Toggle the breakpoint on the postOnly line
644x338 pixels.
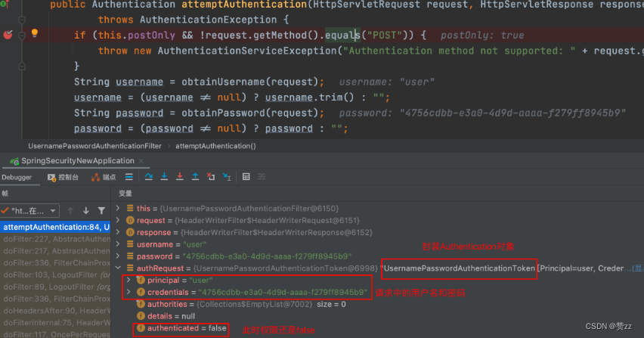[8, 35]
